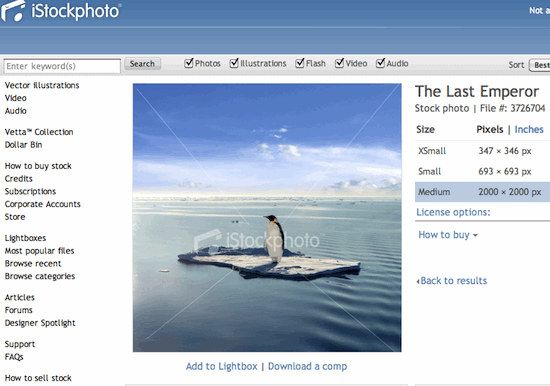Screen dimensions: 550x386
Task: Select the Medium size row
Action: [482, 192]
